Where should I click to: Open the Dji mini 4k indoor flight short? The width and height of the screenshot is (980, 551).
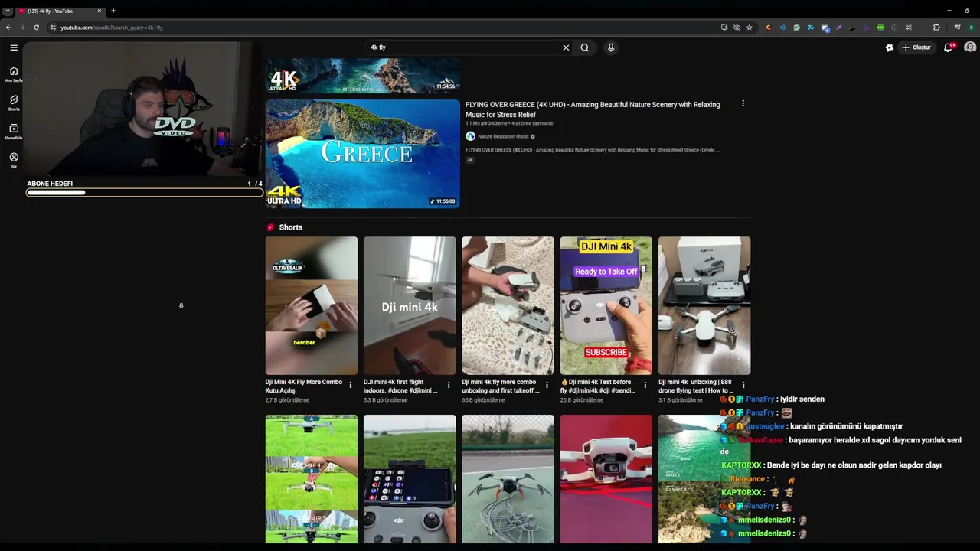pyautogui.click(x=410, y=305)
